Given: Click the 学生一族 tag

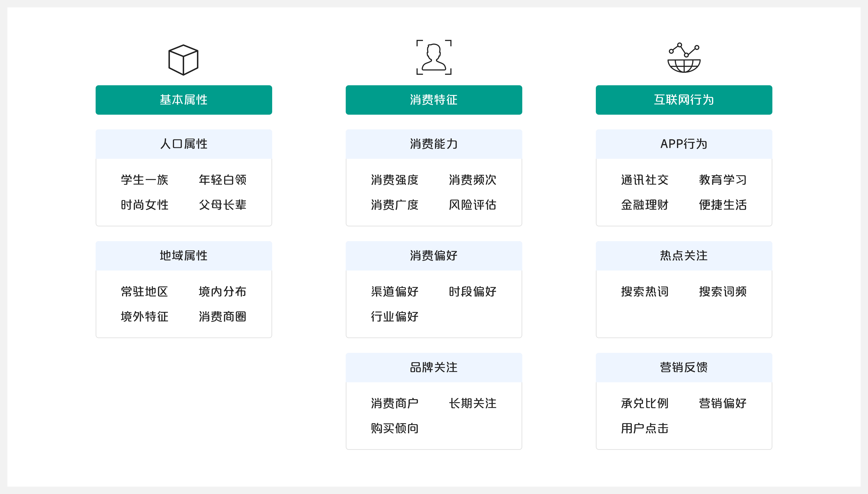Looking at the screenshot, I should tap(145, 180).
